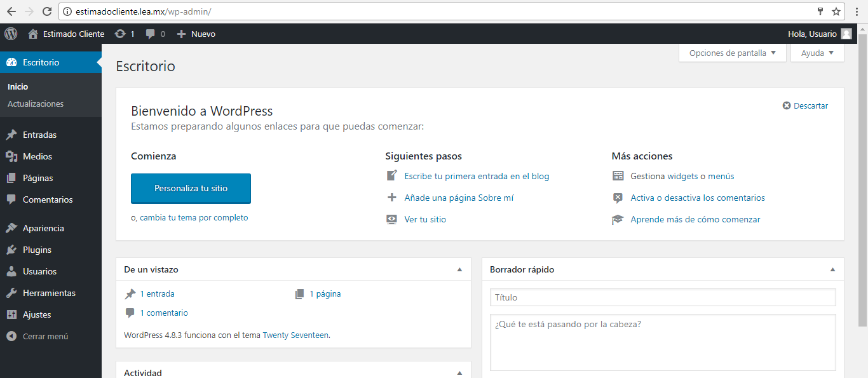Open the comments bubble icon in admin bar
The width and height of the screenshot is (868, 378).
click(x=150, y=34)
